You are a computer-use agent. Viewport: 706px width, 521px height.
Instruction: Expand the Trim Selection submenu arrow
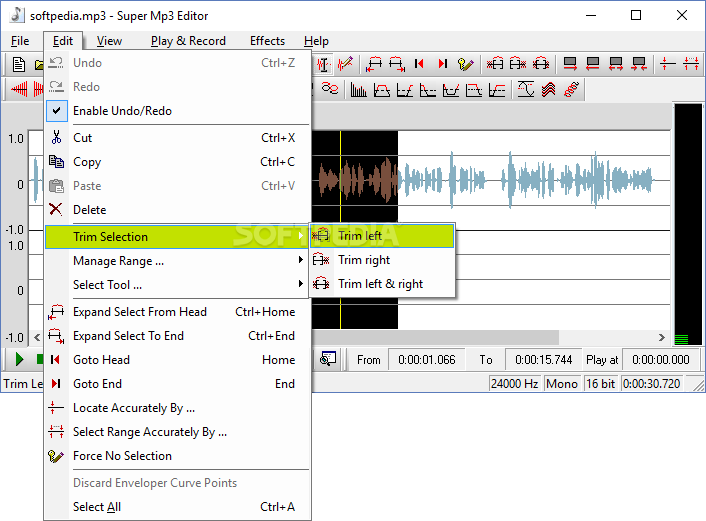coord(300,236)
